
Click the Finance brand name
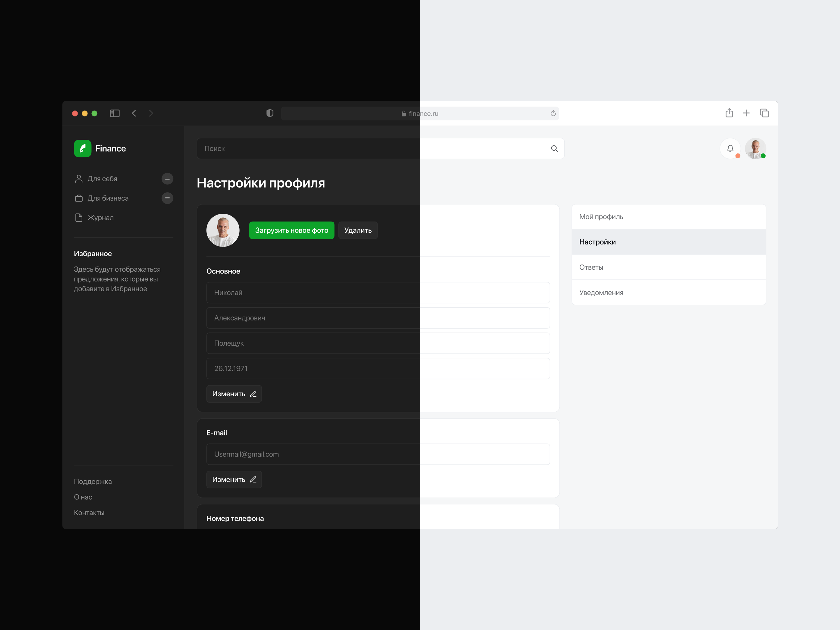tap(110, 148)
